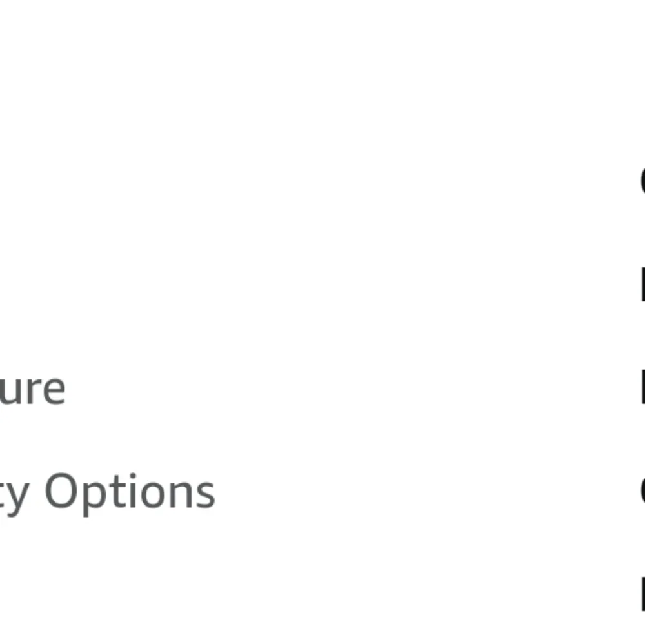Select the first bold heading at the right edge

click(x=642, y=181)
